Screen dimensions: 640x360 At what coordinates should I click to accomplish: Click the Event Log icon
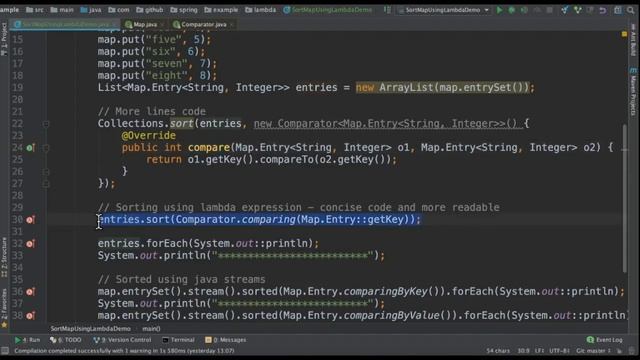590,340
